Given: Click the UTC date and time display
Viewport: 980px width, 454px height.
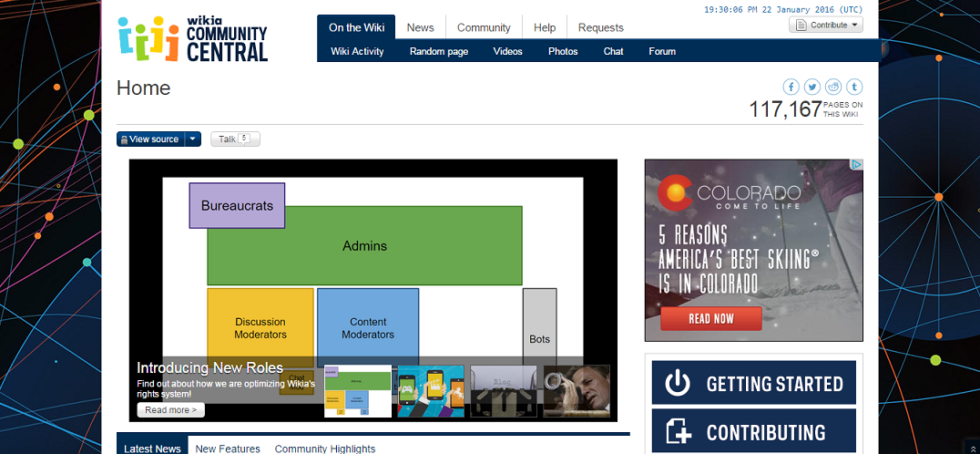Looking at the screenshot, I should click(783, 9).
